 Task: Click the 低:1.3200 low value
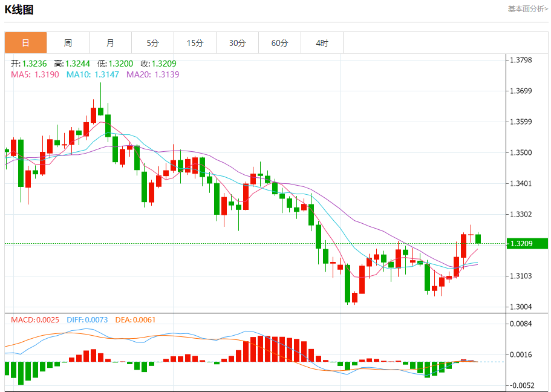tap(116, 64)
